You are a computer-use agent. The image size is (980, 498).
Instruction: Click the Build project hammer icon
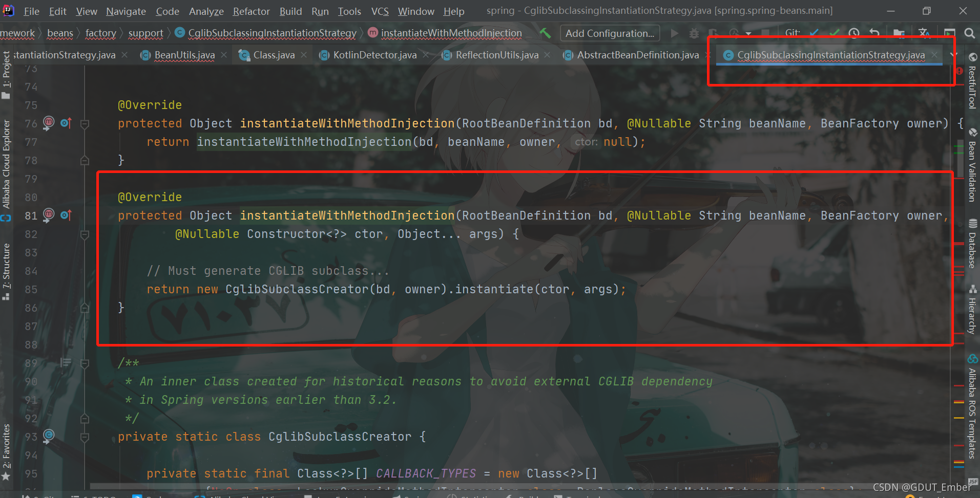click(545, 33)
